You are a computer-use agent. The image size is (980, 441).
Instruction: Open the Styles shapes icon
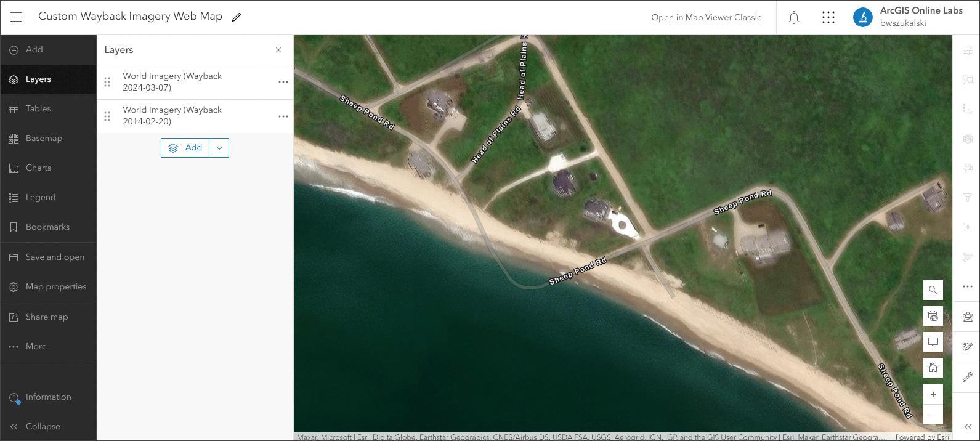968,80
